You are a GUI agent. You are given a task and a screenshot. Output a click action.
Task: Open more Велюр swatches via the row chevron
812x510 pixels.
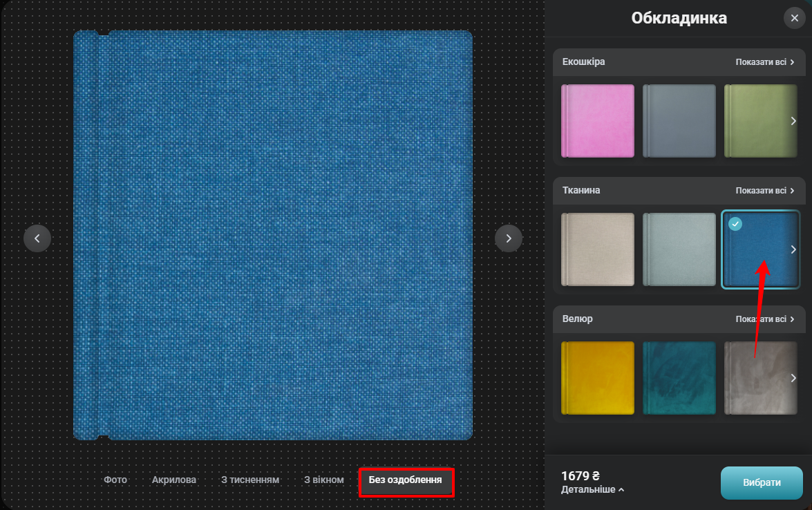click(793, 378)
